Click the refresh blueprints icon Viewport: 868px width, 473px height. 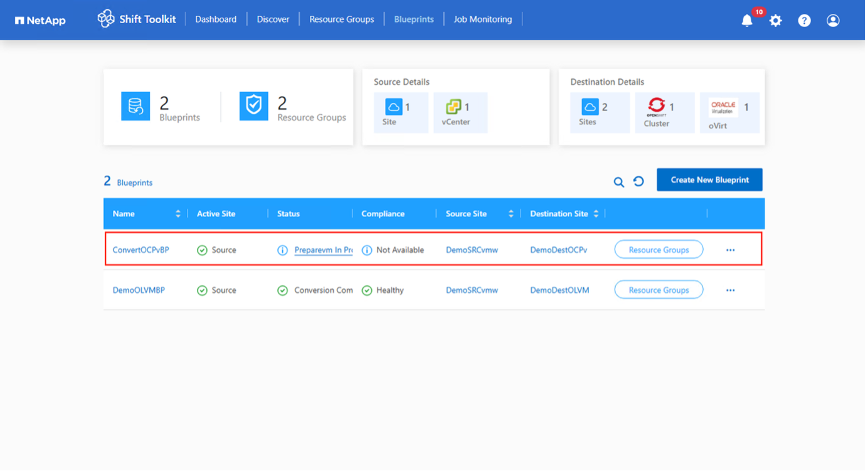[638, 181]
